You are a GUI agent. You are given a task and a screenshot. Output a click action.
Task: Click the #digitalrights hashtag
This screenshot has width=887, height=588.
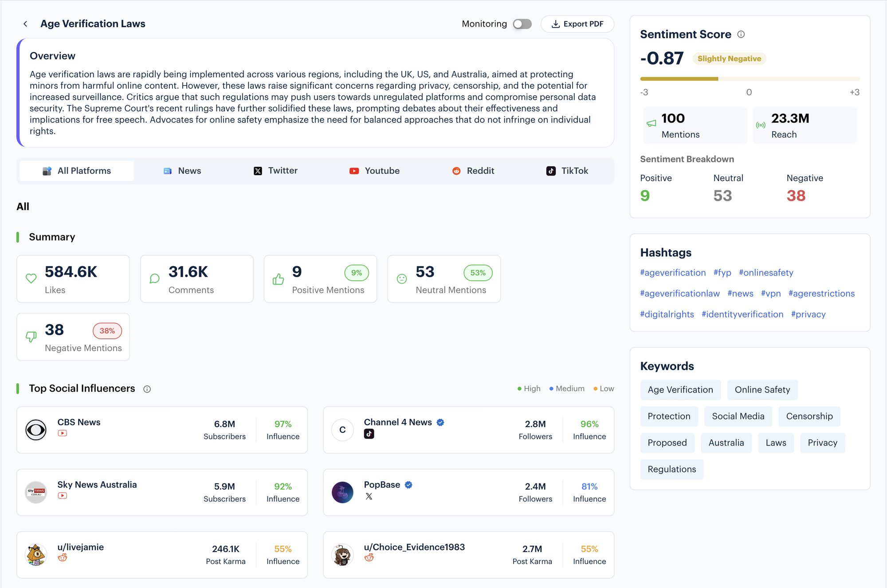tap(667, 314)
